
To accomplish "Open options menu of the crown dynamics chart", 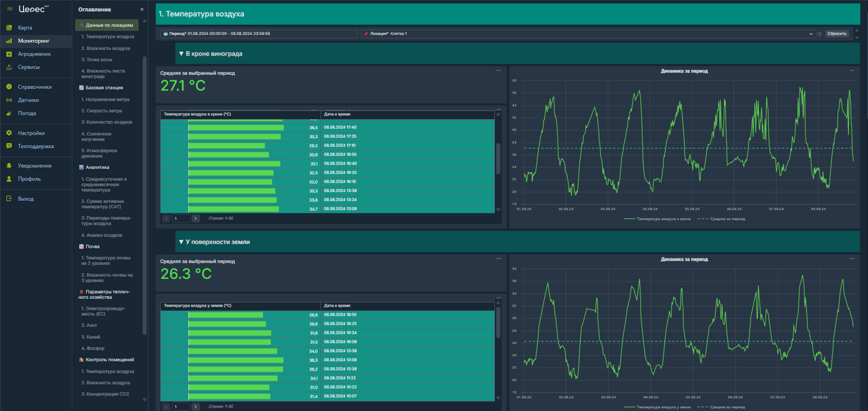I will 852,70.
